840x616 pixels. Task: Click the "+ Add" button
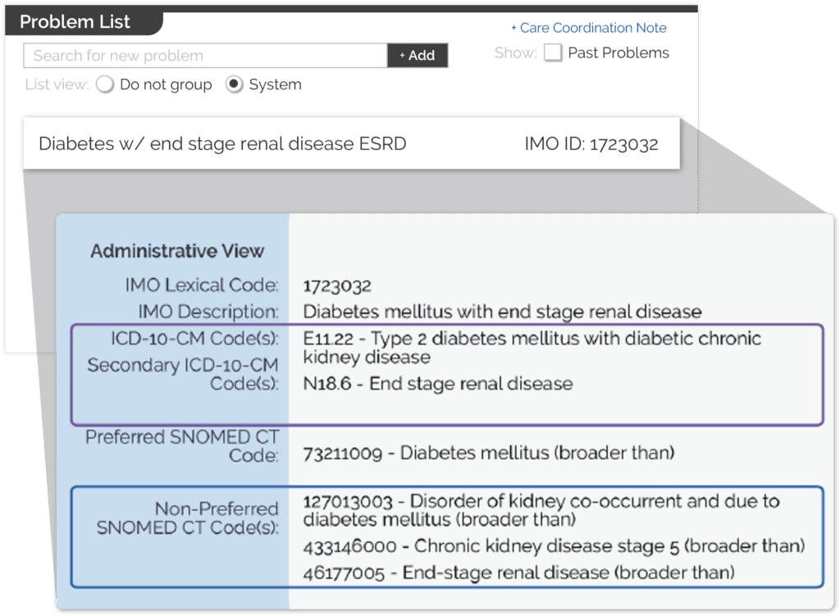click(x=418, y=55)
